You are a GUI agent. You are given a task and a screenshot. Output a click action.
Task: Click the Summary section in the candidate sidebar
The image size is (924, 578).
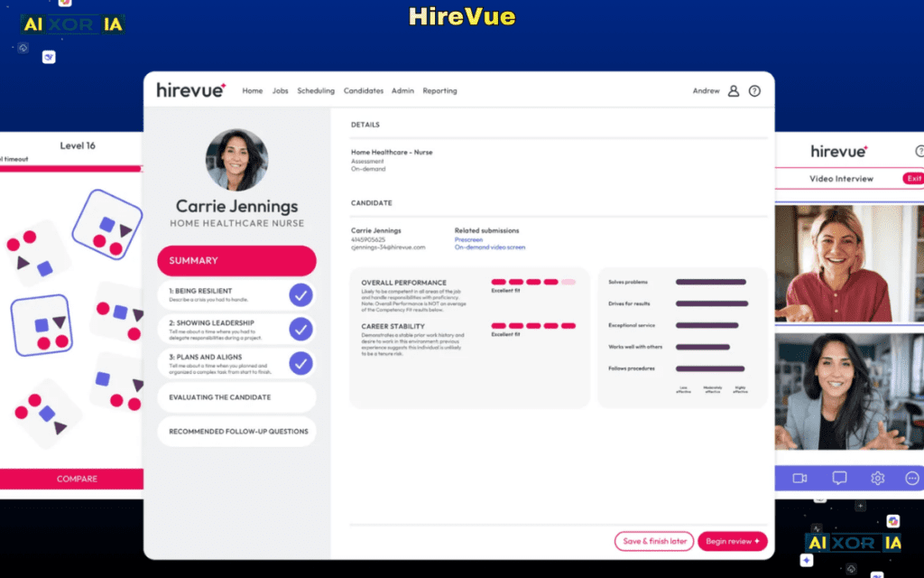tap(236, 260)
